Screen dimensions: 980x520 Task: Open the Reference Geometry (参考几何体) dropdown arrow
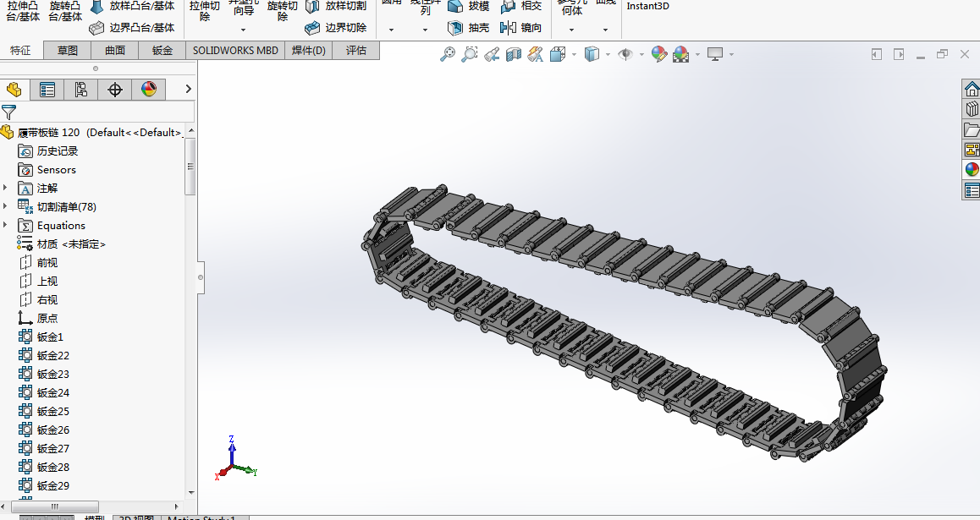pyautogui.click(x=571, y=30)
